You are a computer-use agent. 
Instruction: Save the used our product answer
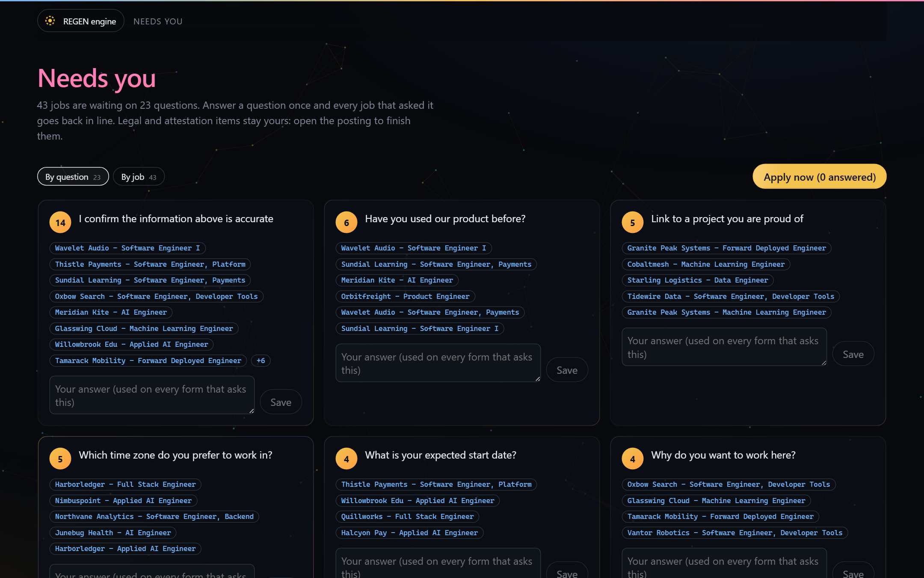567,370
